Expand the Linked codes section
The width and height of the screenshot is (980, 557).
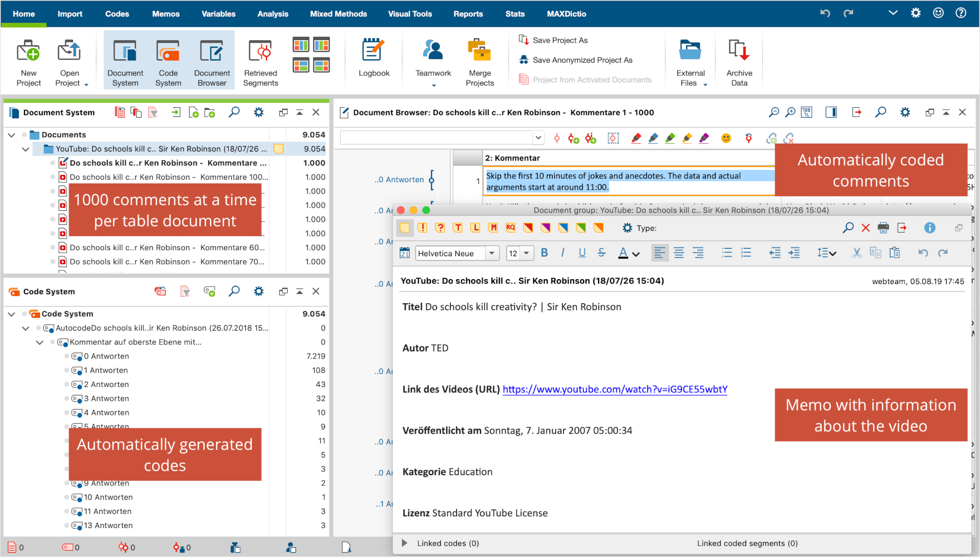click(405, 543)
